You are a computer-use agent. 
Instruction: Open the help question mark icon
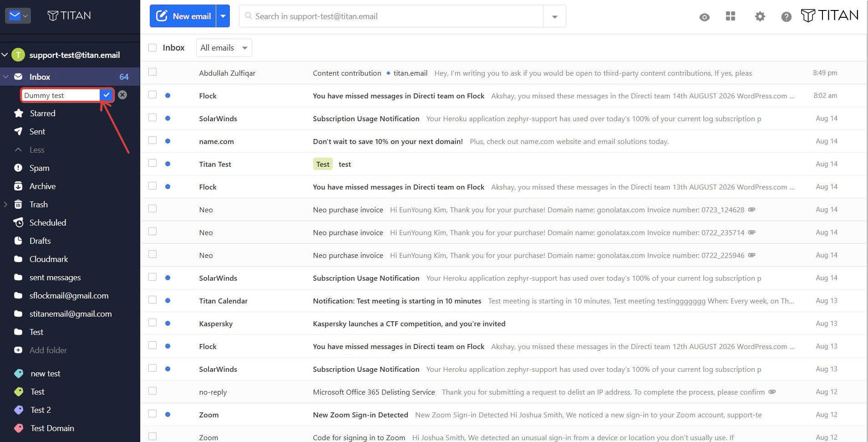[x=786, y=17]
